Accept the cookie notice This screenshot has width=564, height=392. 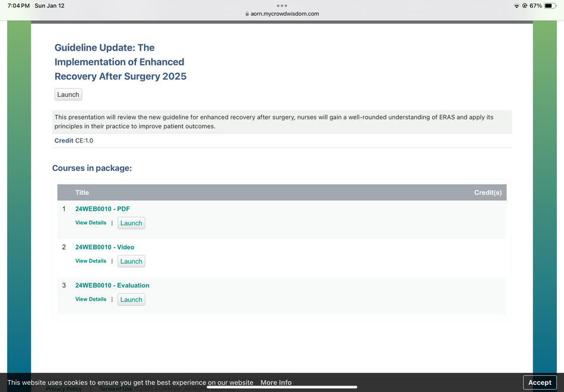point(540,382)
